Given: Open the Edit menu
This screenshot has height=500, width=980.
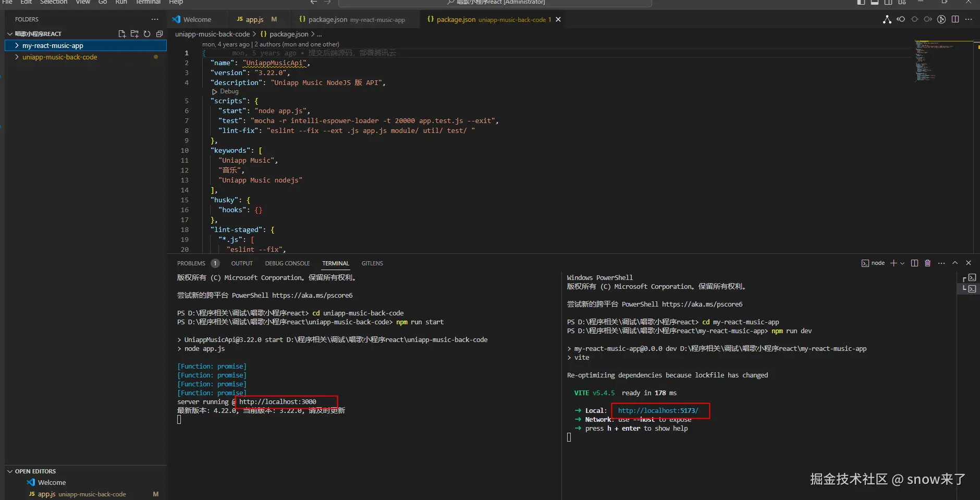Looking at the screenshot, I should [26, 2].
